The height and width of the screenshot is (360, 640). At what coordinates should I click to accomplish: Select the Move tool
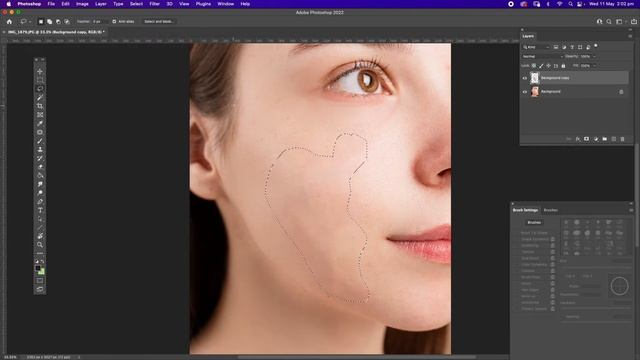40,71
